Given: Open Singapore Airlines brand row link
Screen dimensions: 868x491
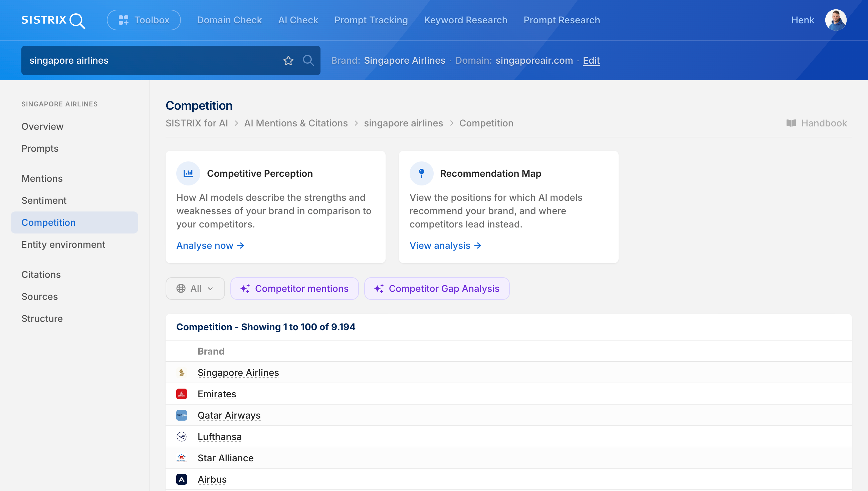Looking at the screenshot, I should click(x=238, y=373).
